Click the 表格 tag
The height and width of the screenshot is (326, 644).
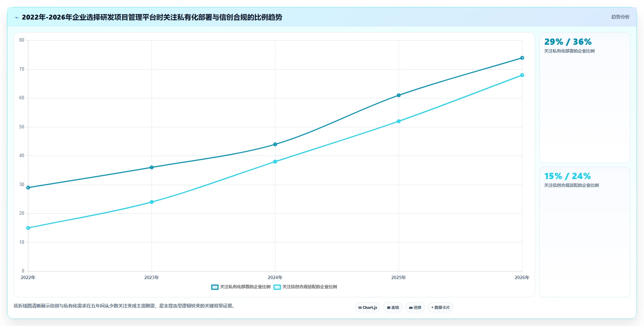click(x=393, y=307)
